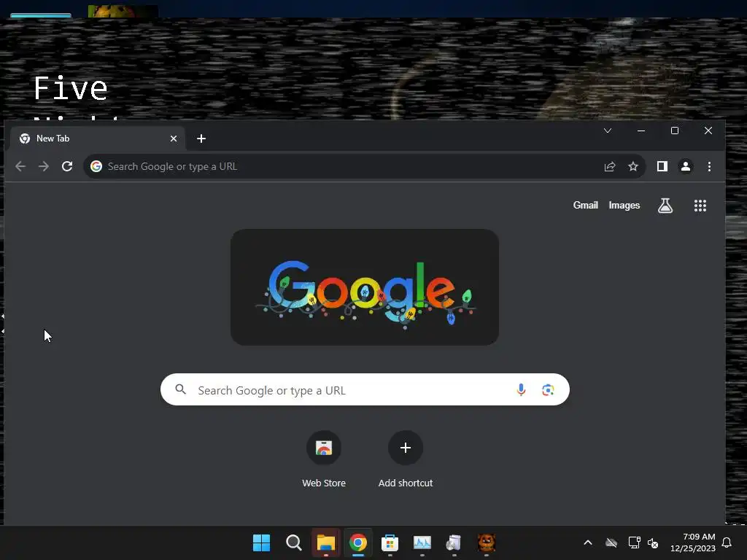Click the magnifier icon in the search box
Image resolution: width=747 pixels, height=560 pixels.
(x=181, y=389)
